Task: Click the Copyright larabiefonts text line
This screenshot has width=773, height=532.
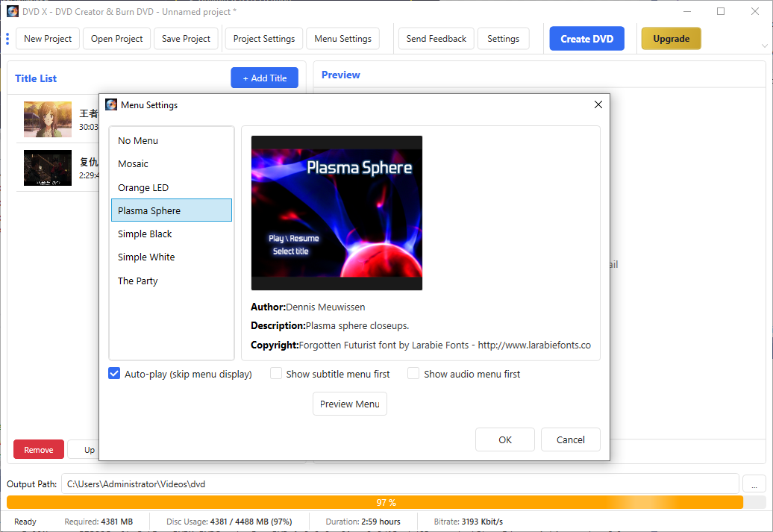Action: pyautogui.click(x=421, y=345)
